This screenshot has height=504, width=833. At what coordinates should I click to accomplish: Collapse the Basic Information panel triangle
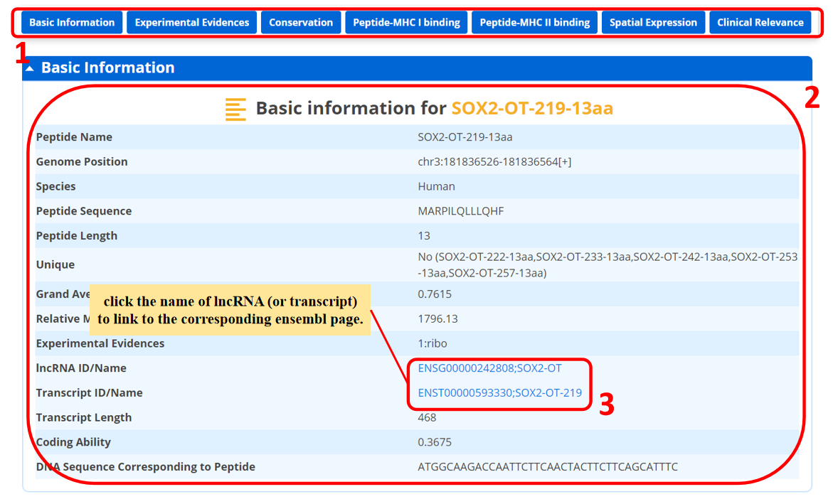pyautogui.click(x=29, y=69)
